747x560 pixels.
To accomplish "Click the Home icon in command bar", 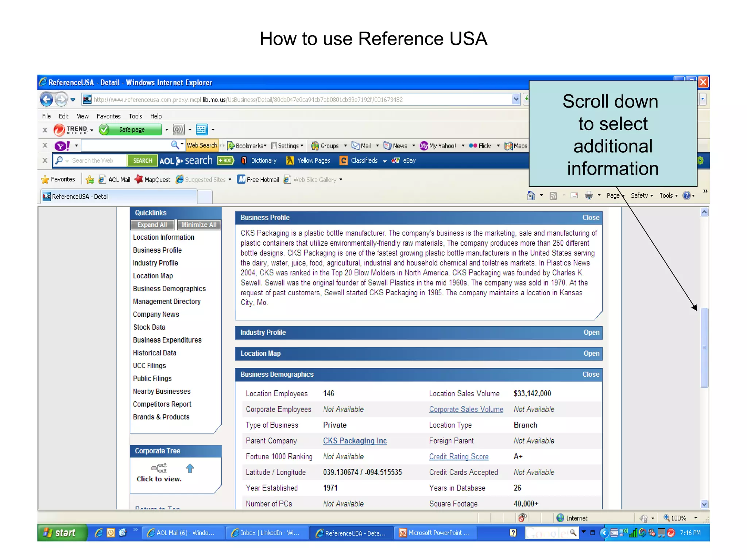I will pyautogui.click(x=531, y=195).
